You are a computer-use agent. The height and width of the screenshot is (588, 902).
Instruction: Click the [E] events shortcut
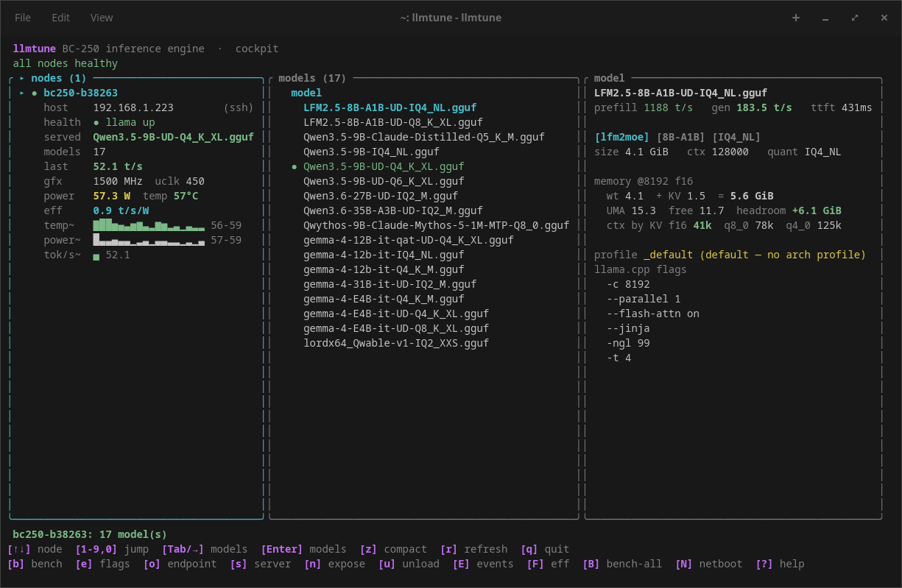point(483,564)
